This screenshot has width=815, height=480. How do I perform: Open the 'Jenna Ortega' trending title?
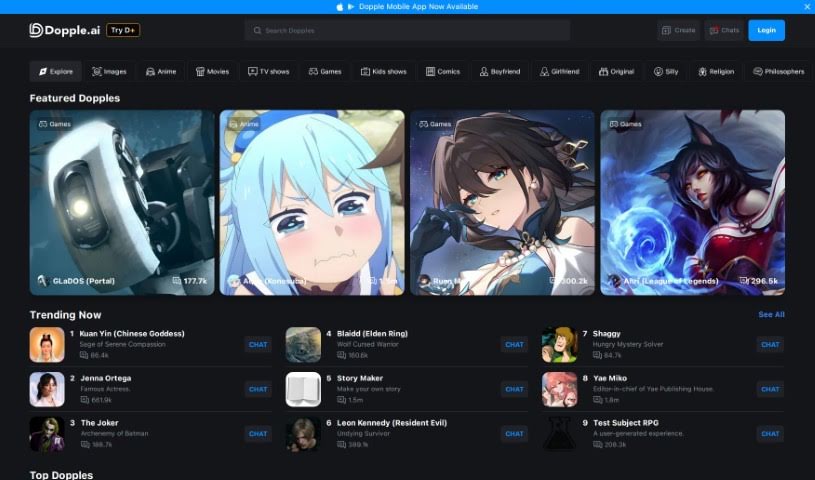(x=106, y=378)
